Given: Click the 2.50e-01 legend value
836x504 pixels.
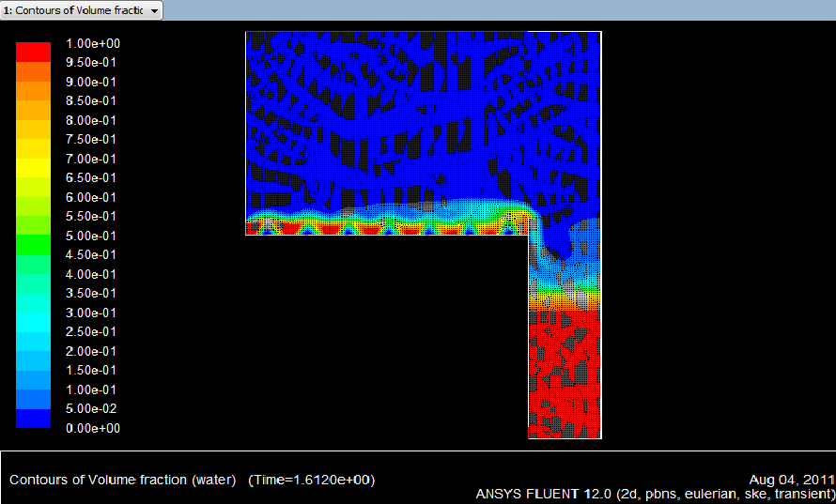Looking at the screenshot, I should pyautogui.click(x=91, y=331).
